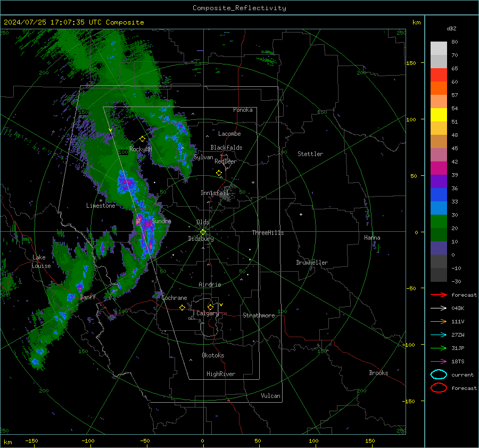
Task: Click the yellow diamond marker south of RedDeer
Action: 219,173
